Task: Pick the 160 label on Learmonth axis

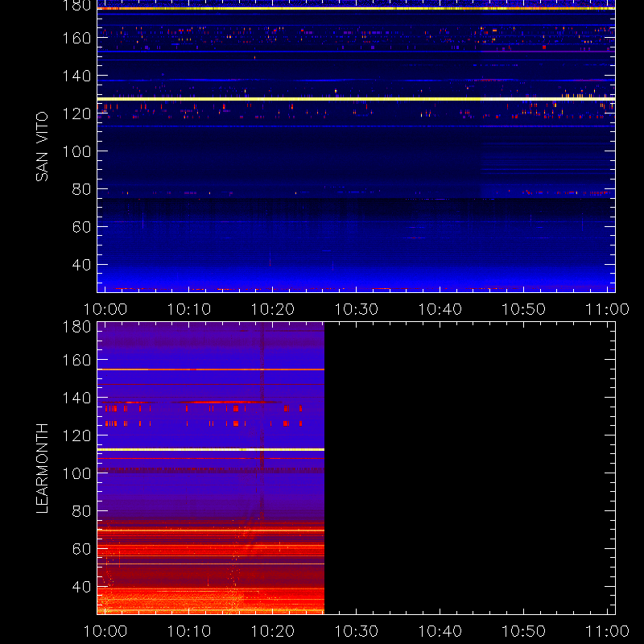Action: point(76,360)
